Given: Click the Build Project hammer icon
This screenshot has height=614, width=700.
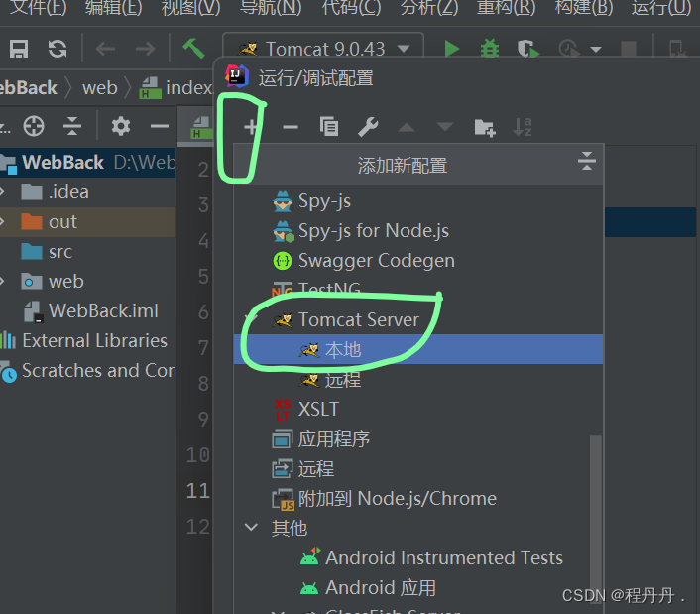Looking at the screenshot, I should click(193, 49).
